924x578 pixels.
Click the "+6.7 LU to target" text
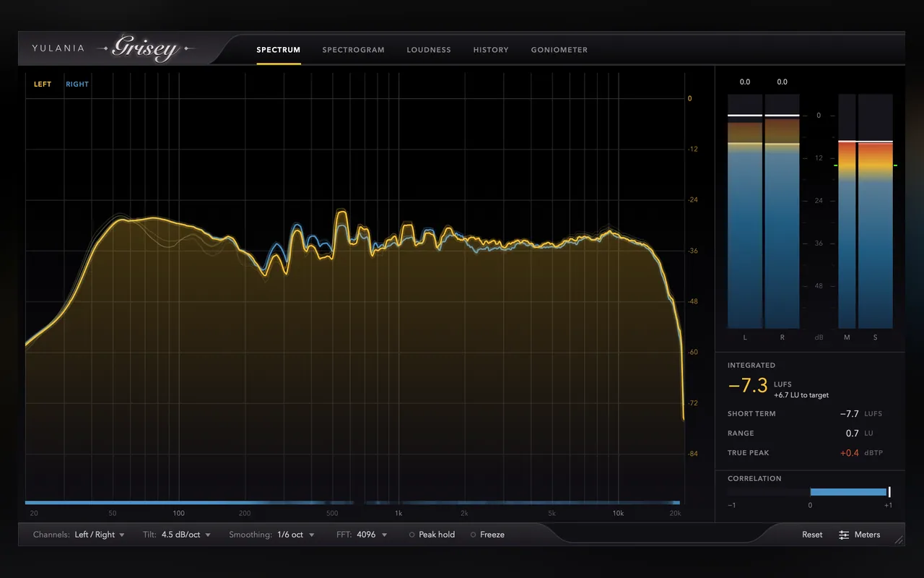(801, 395)
